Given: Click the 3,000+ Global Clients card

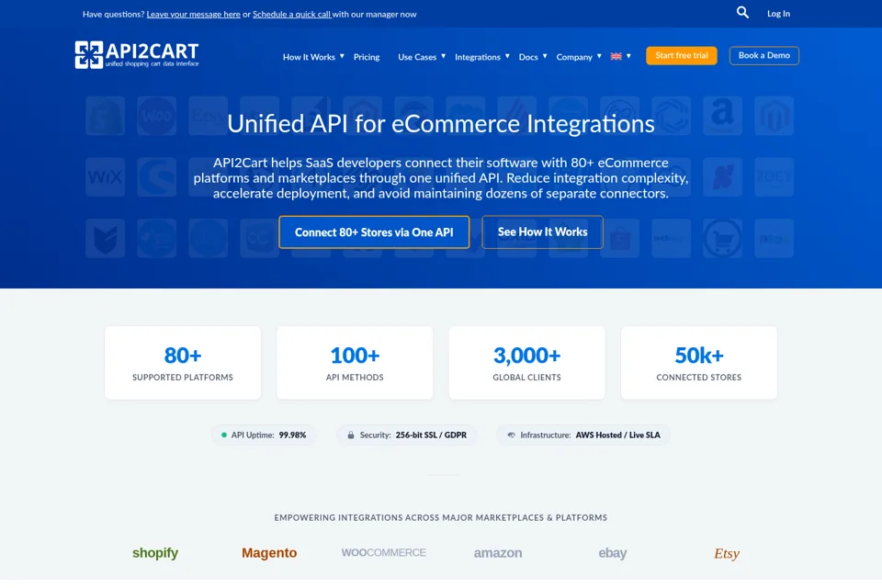Looking at the screenshot, I should (x=527, y=363).
